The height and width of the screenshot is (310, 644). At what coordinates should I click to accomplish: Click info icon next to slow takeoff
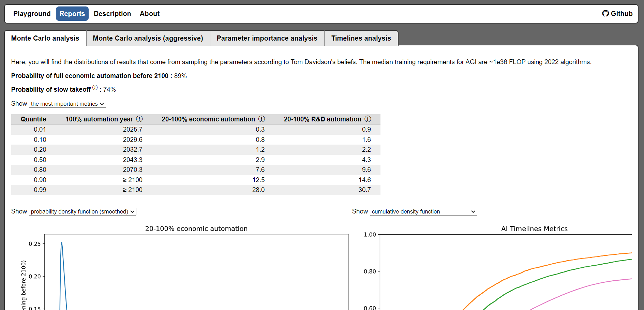click(x=95, y=88)
